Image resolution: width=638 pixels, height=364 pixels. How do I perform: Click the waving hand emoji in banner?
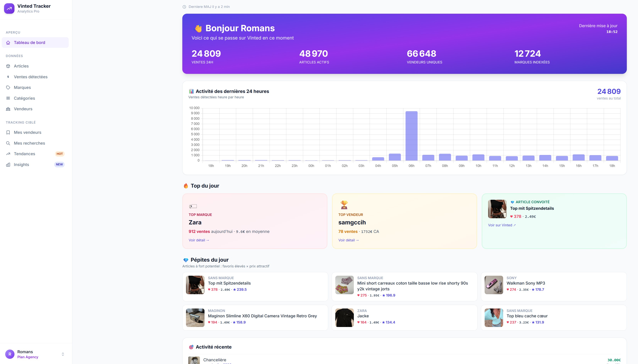pyautogui.click(x=198, y=29)
